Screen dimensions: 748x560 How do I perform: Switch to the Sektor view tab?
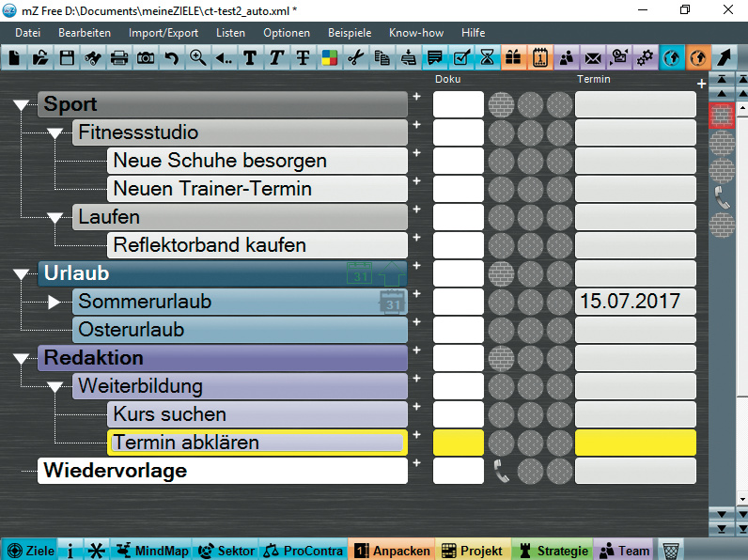click(x=226, y=551)
